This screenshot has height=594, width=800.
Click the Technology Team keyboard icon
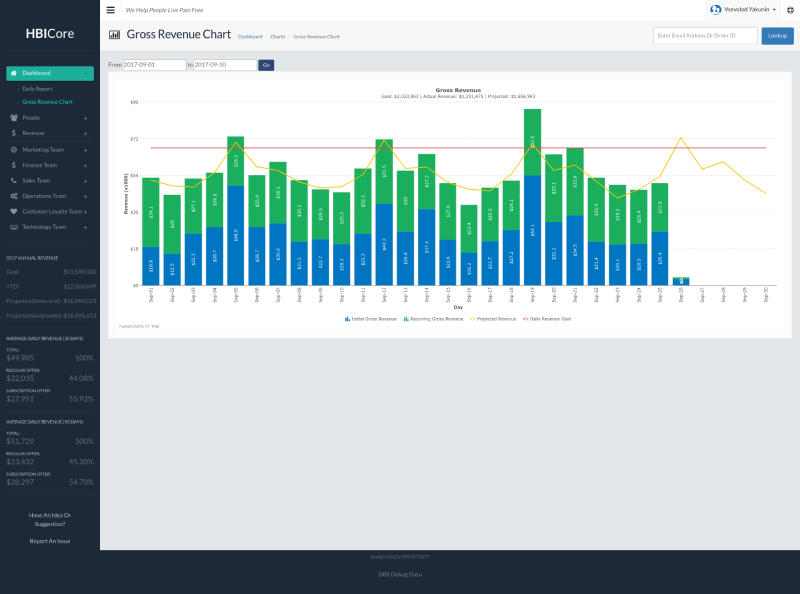pos(13,227)
